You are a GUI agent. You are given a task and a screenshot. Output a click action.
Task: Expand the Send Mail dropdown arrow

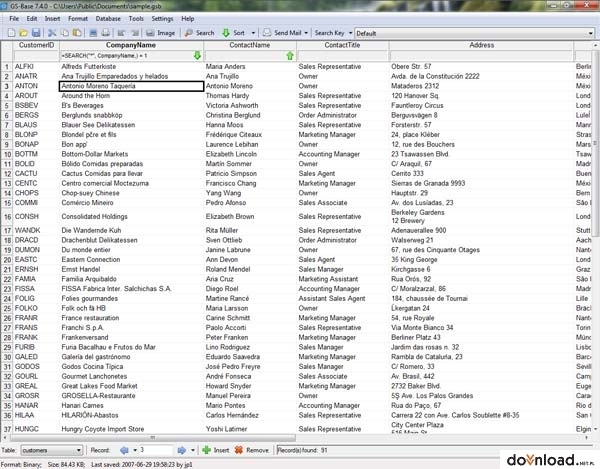[x=306, y=33]
